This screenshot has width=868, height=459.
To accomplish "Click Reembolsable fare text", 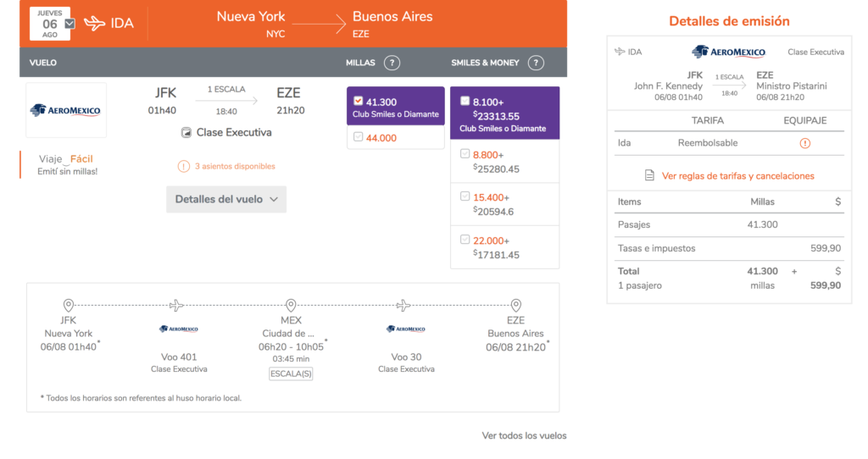I will pyautogui.click(x=708, y=142).
